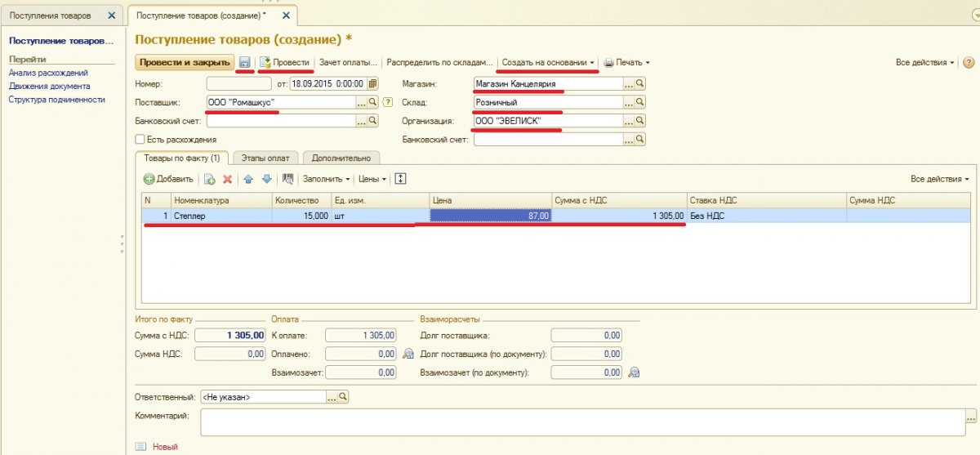Click Номенклатура column header
This screenshot has width=980, height=455.
click(x=221, y=200)
